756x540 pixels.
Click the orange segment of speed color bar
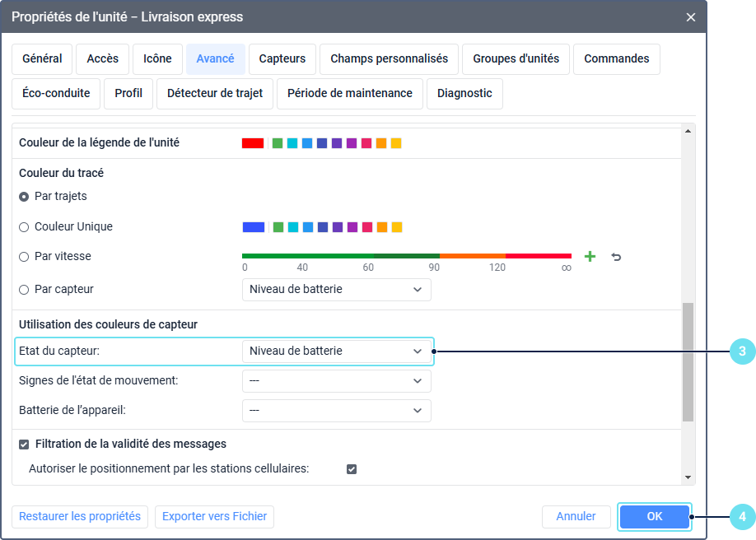tap(472, 256)
